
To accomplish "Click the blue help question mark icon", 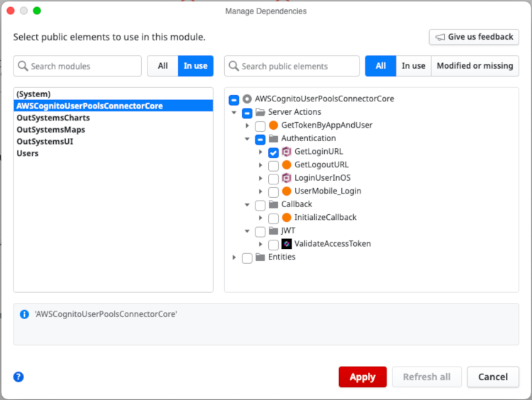I will coord(18,377).
